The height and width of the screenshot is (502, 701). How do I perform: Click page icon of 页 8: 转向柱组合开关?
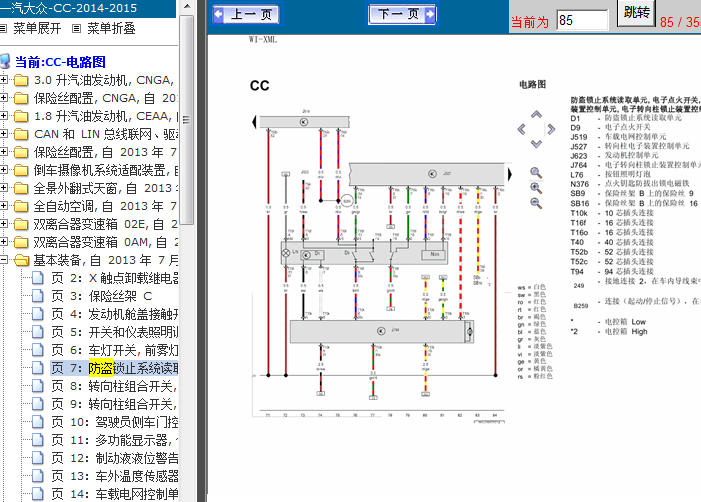38,386
